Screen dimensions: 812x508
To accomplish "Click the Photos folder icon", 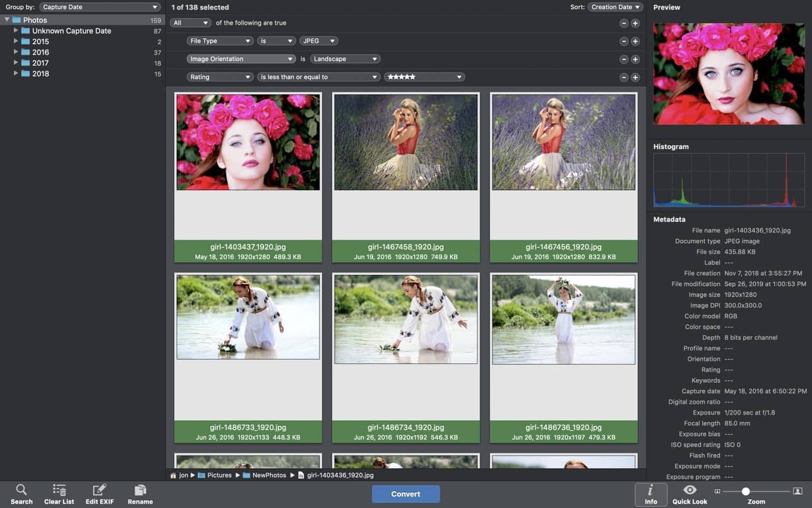I will click(x=16, y=20).
